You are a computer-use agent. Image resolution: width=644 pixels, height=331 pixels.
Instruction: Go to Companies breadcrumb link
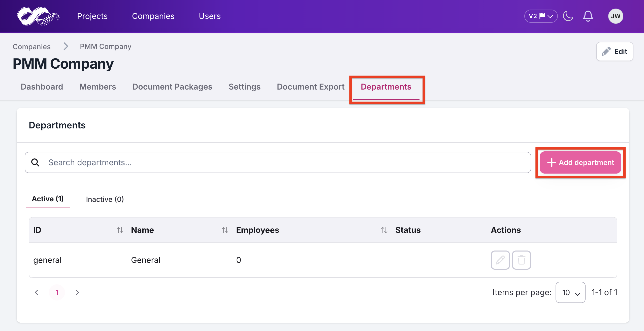(31, 46)
